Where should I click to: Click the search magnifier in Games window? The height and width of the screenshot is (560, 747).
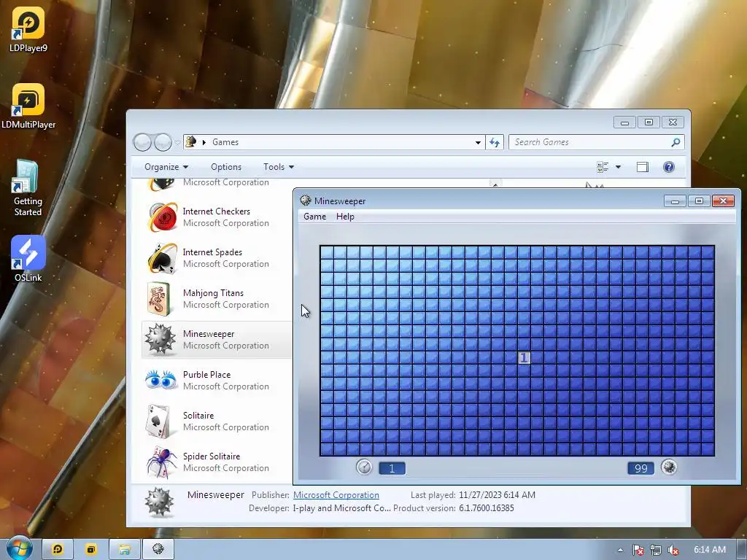click(x=676, y=142)
